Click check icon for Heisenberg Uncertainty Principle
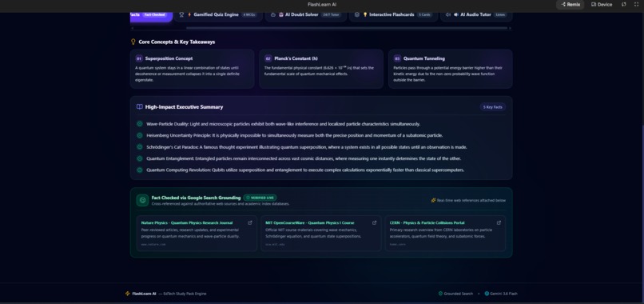Screen dimensions: 644x304 [x=140, y=135]
